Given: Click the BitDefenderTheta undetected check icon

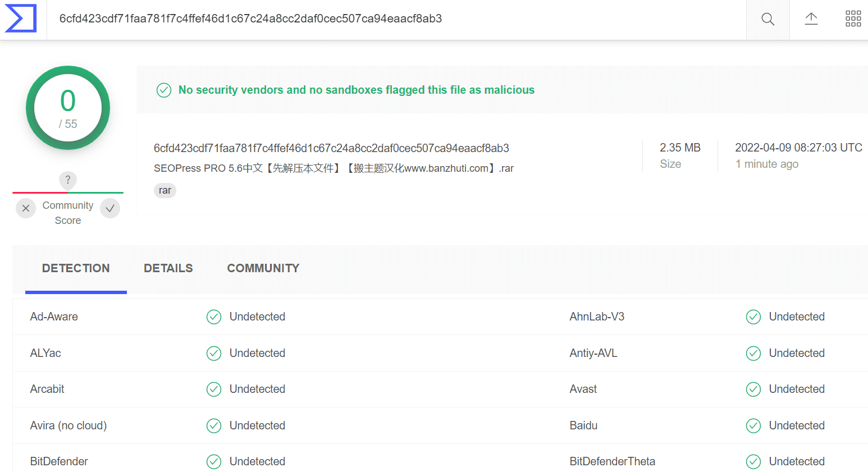Looking at the screenshot, I should (753, 462).
